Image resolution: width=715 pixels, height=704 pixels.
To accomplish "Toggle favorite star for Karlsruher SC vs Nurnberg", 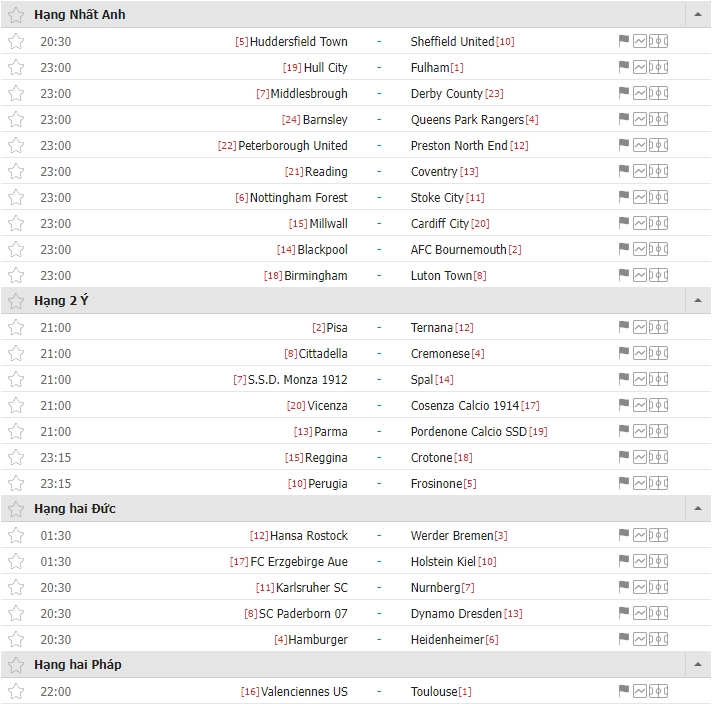I will coord(15,587).
